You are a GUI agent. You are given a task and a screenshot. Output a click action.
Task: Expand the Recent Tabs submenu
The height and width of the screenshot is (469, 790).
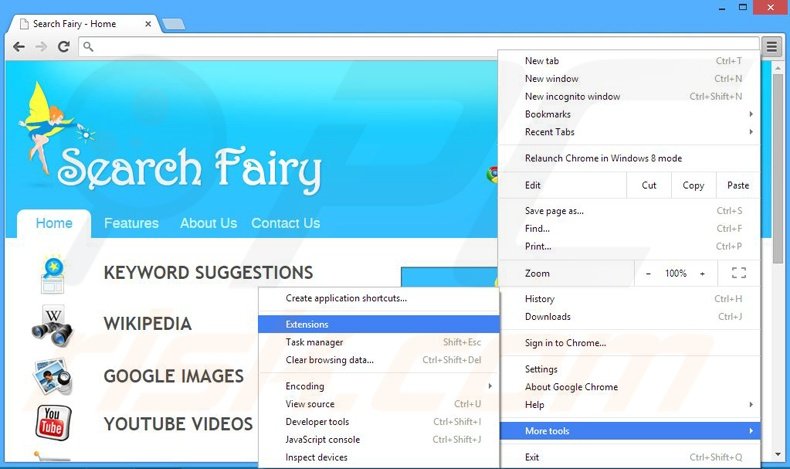pyautogui.click(x=629, y=132)
